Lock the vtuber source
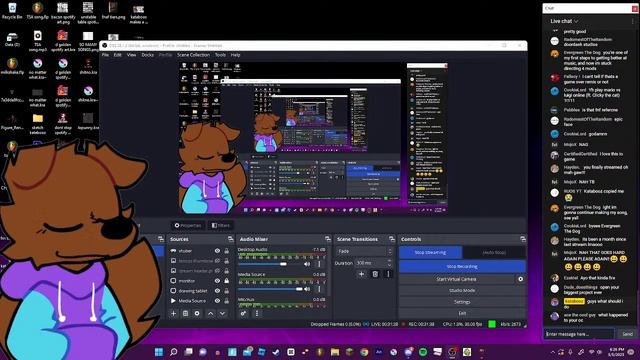Image resolution: width=640 pixels, height=360 pixels. point(227,251)
